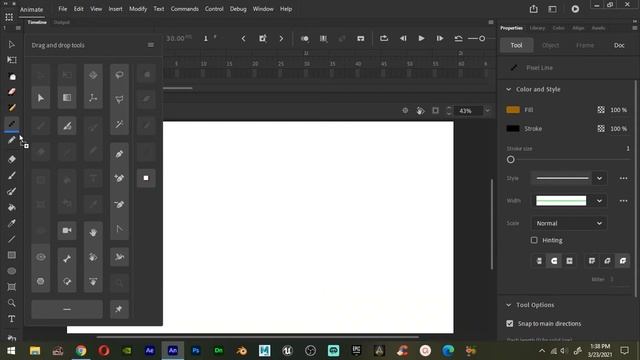Select the Doc properties button

619,45
